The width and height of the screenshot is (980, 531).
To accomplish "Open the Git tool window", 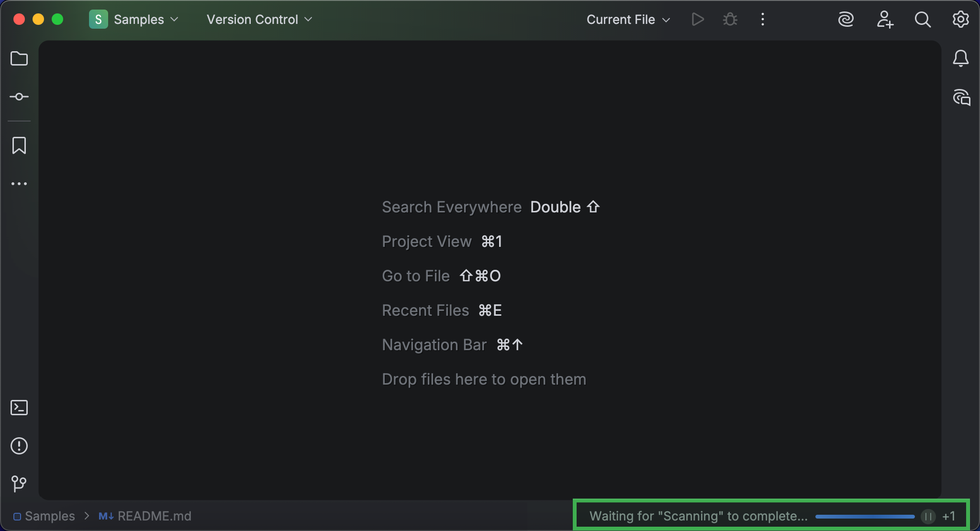I will (x=19, y=484).
